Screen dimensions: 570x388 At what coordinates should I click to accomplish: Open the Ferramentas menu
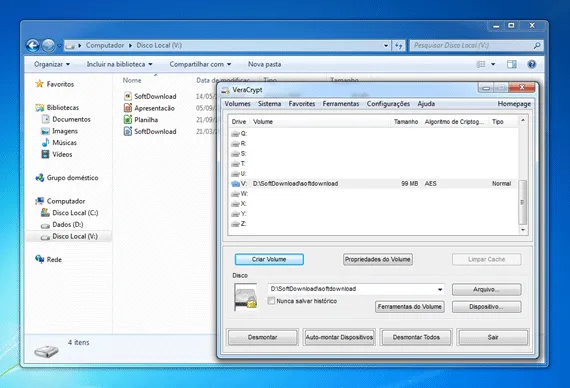(341, 104)
